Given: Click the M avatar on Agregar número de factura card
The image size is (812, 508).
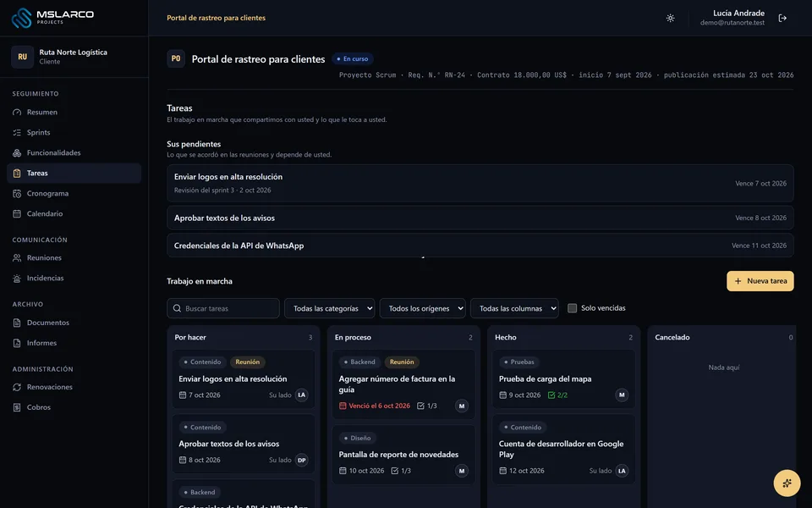Looking at the screenshot, I should (x=462, y=406).
